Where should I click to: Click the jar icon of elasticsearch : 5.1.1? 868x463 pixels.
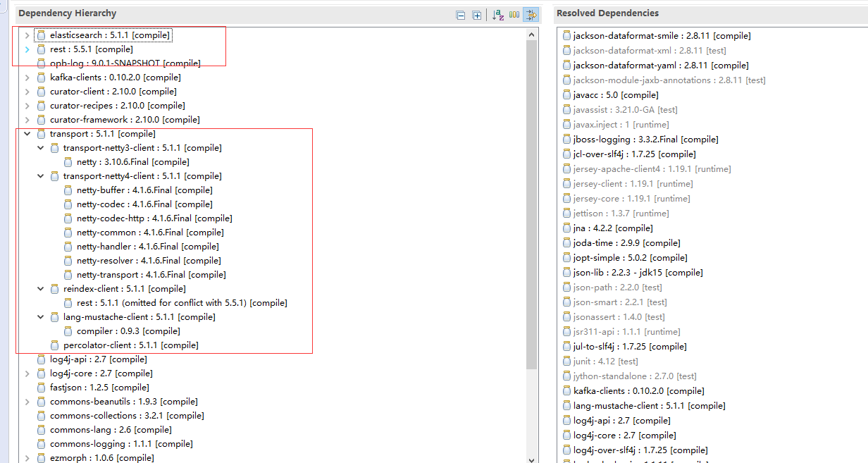tap(41, 35)
